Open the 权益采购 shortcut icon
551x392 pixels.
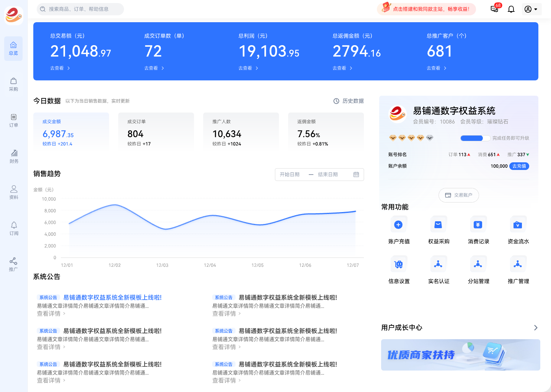[x=438, y=225]
